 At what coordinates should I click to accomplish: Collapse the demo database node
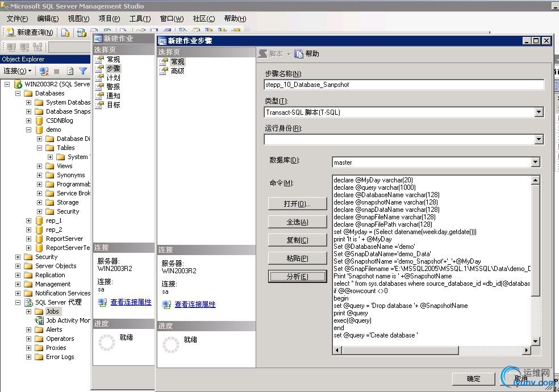[x=28, y=130]
